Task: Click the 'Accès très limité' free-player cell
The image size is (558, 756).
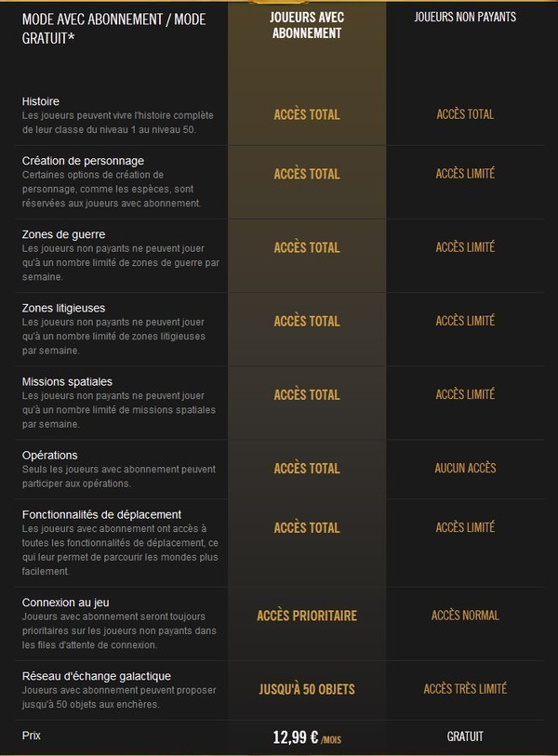Action: [x=465, y=688]
